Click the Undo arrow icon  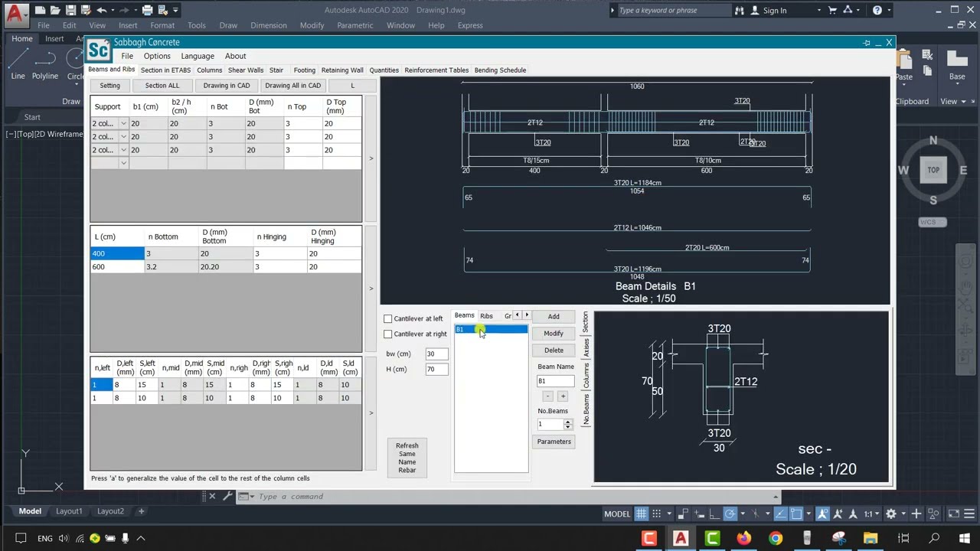point(102,10)
